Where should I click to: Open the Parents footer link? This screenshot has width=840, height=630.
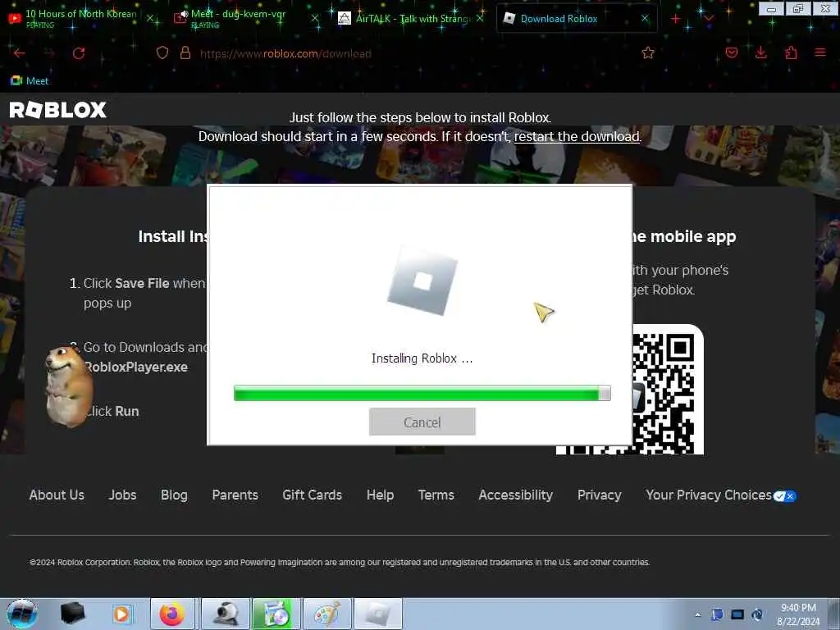[x=235, y=495]
